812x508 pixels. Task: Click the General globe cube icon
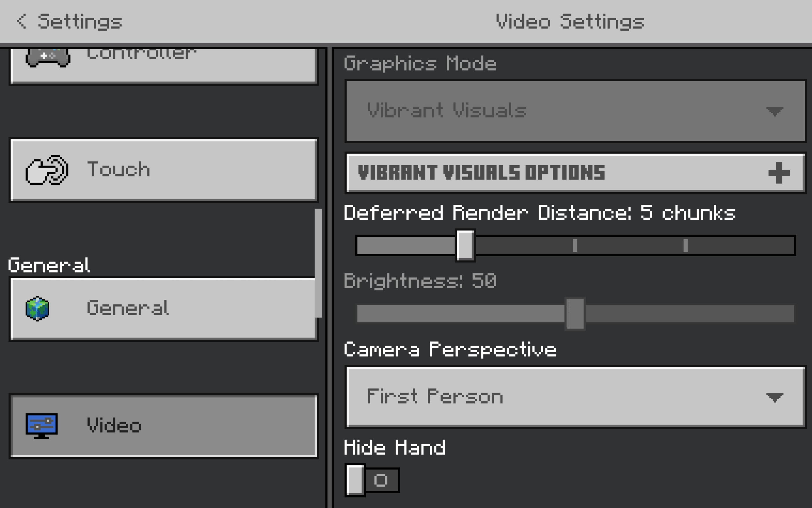(37, 309)
